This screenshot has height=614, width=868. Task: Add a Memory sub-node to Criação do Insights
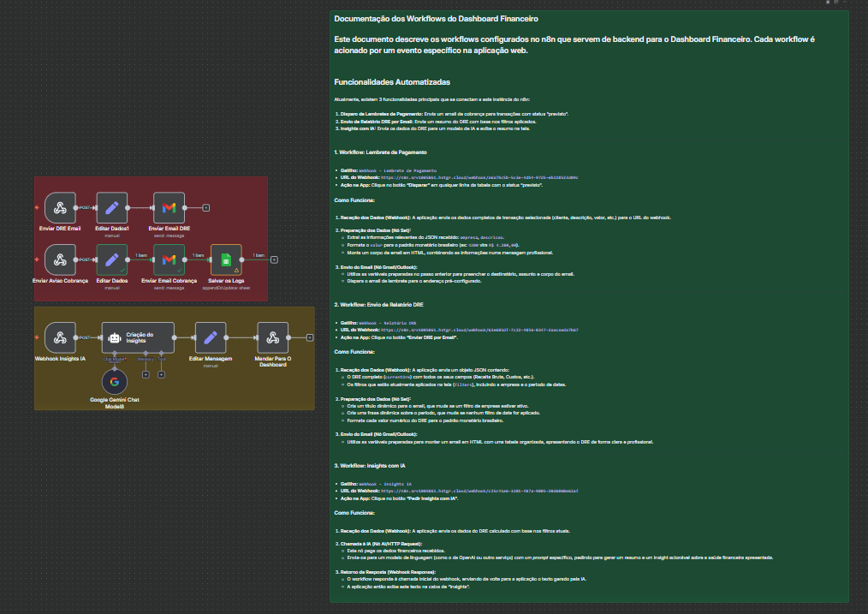146,374
